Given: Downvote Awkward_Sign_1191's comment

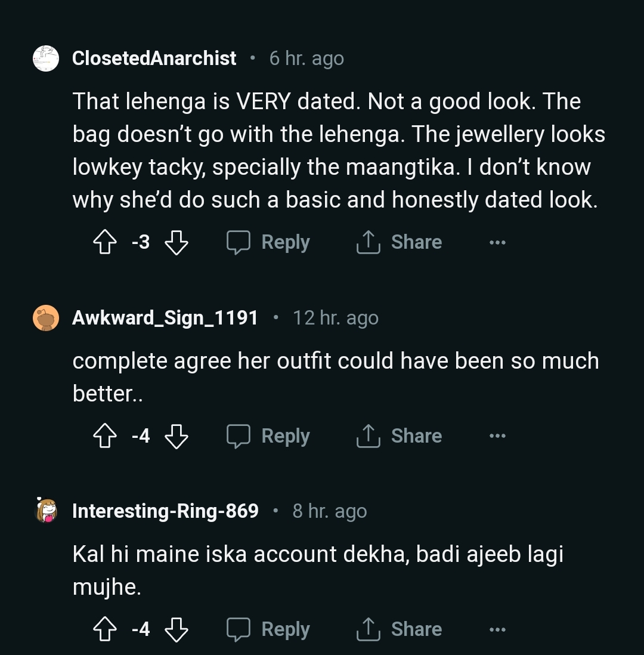Looking at the screenshot, I should pyautogui.click(x=176, y=437).
